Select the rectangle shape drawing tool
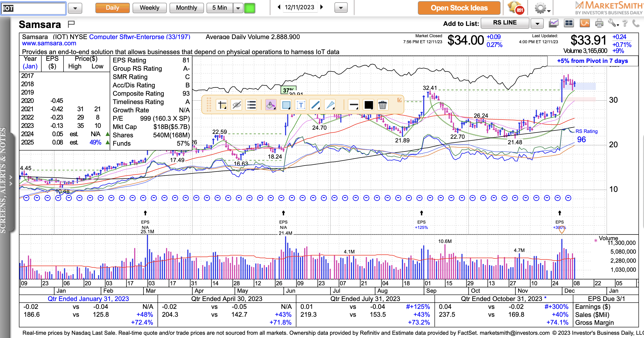644x338 pixels. 286,105
